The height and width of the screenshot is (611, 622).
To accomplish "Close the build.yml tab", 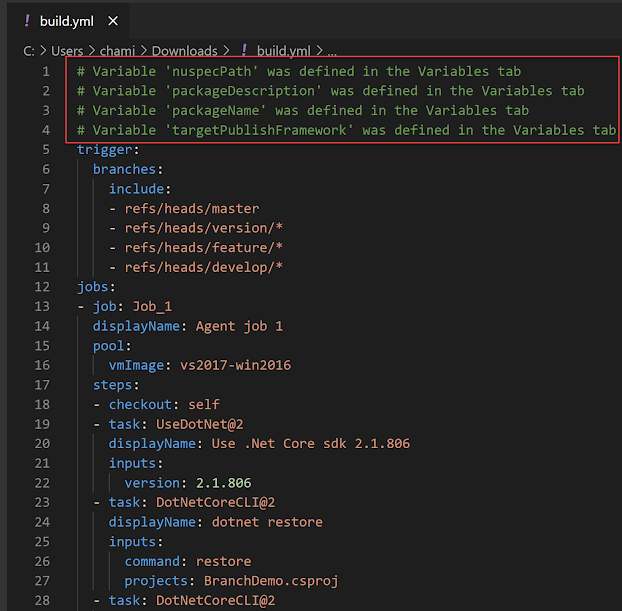I will tap(113, 21).
